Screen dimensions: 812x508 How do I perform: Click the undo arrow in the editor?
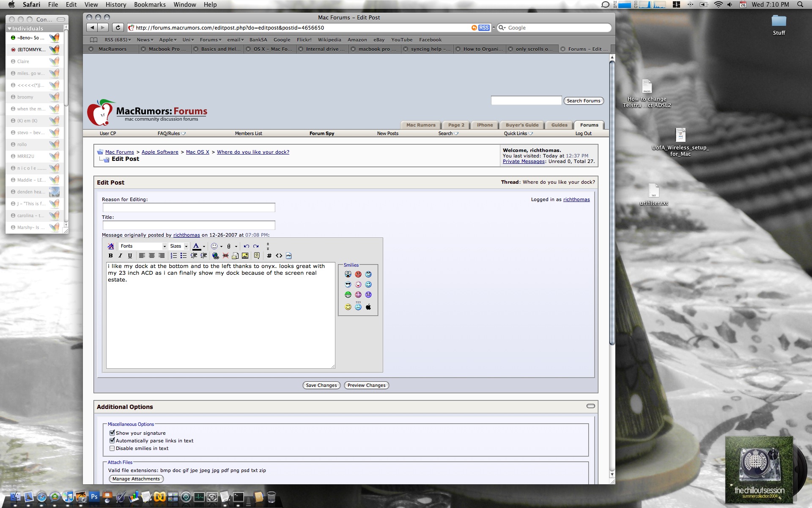246,246
